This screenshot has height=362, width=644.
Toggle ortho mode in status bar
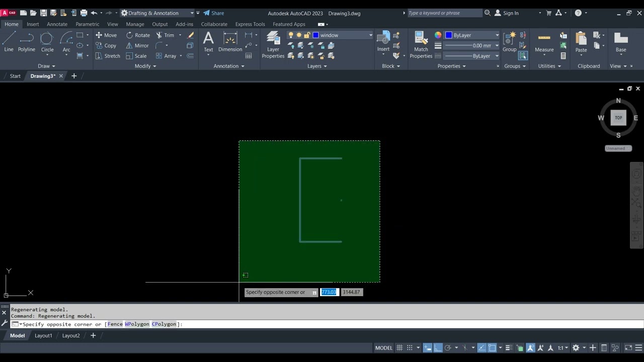coord(438,348)
